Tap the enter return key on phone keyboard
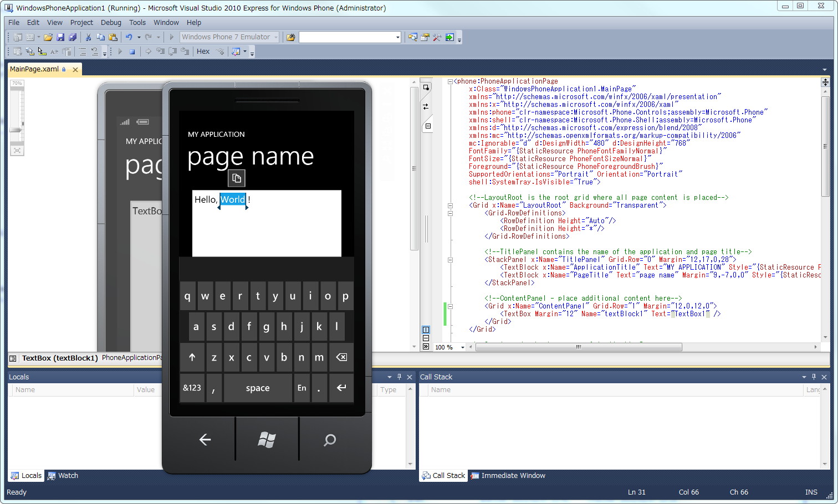Viewport: 838px width, 504px height. [341, 388]
